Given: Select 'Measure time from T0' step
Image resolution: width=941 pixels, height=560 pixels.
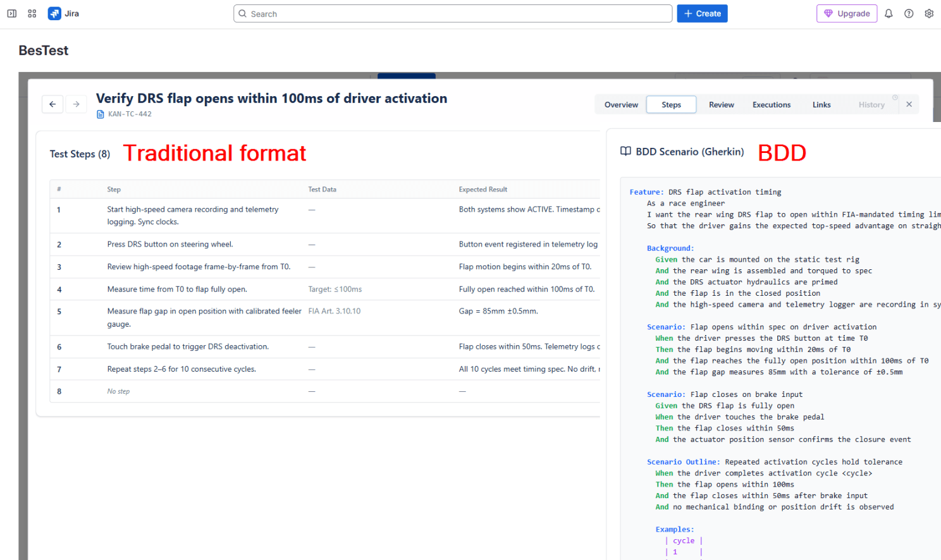Looking at the screenshot, I should [x=177, y=289].
